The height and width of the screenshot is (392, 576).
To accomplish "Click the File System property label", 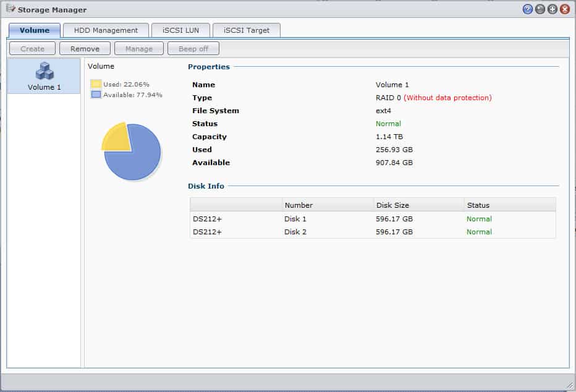I will tap(216, 111).
